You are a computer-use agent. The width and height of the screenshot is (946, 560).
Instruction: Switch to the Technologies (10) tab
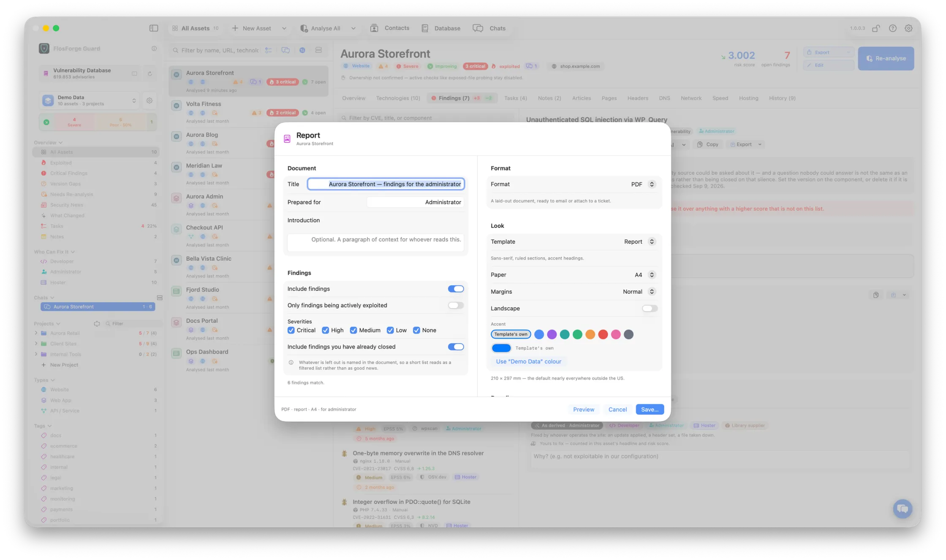point(398,98)
